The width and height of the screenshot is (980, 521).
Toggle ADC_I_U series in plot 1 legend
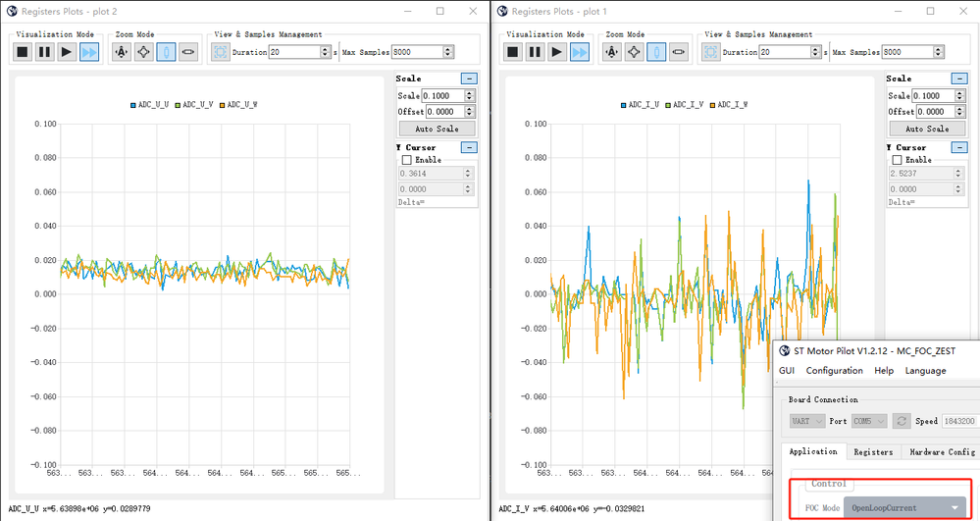coord(639,105)
